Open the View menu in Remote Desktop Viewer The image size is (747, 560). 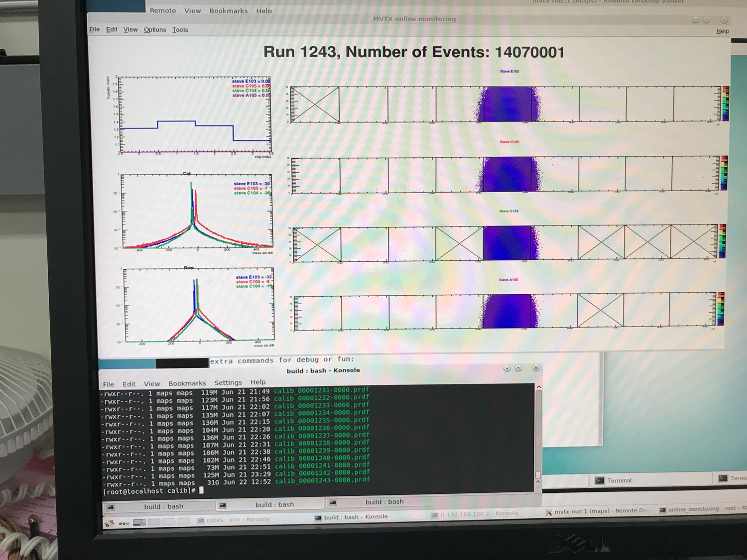[x=192, y=11]
